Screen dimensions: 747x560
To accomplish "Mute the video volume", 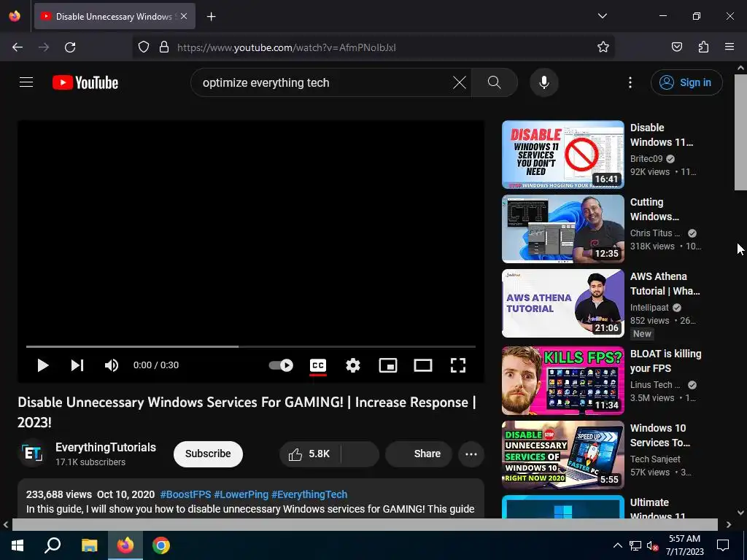I will tap(112, 365).
